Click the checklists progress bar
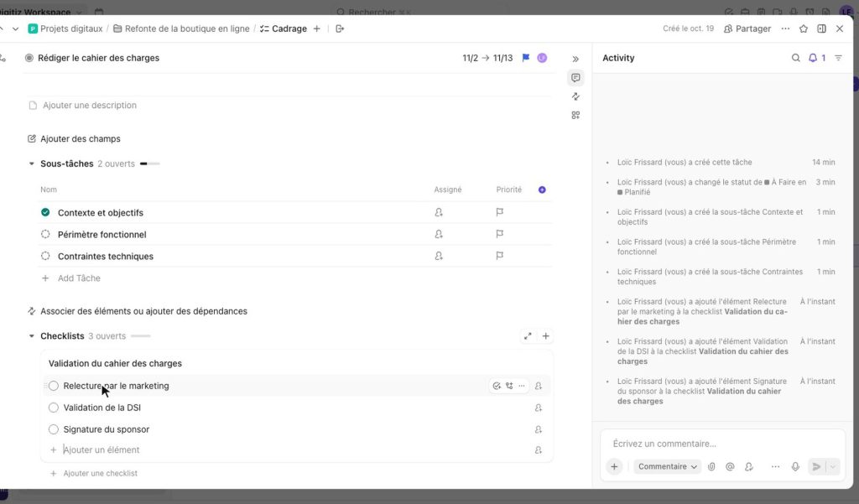This screenshot has width=859, height=504. pyautogui.click(x=140, y=335)
